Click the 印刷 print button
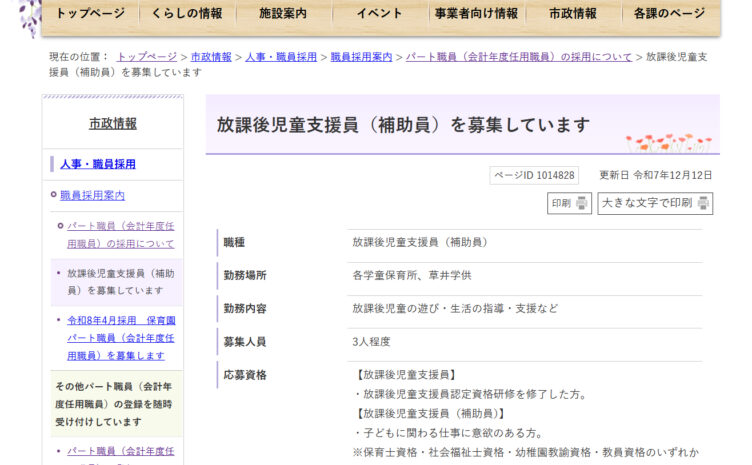This screenshot has width=752, height=465. click(570, 203)
